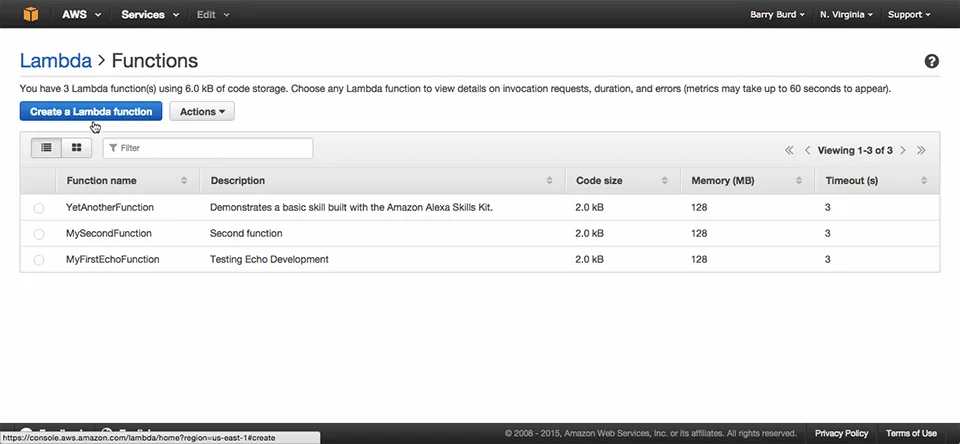Click the Function name column header

pos(127,181)
